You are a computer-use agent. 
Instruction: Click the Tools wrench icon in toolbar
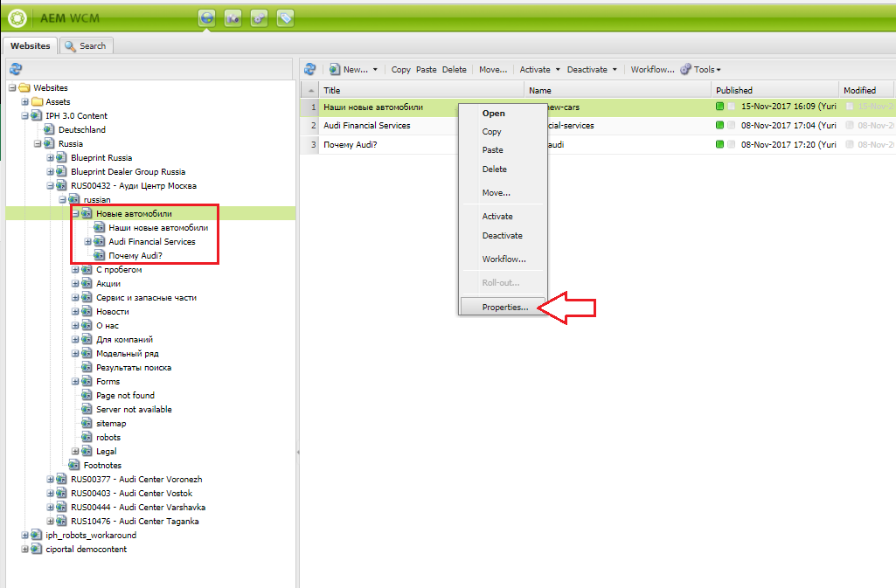[685, 69]
